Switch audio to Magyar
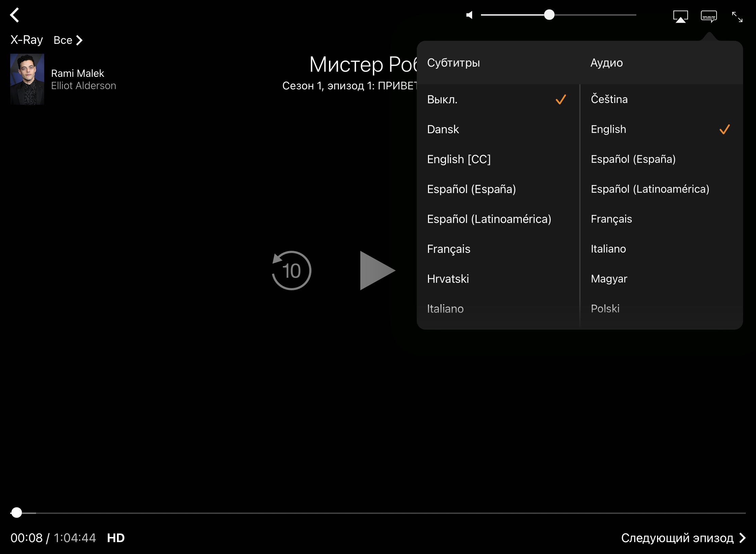The width and height of the screenshot is (756, 554). coord(609,279)
